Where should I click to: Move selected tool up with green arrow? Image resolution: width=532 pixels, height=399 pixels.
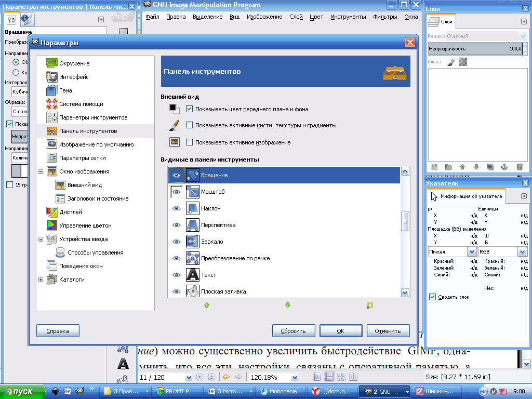(x=207, y=305)
